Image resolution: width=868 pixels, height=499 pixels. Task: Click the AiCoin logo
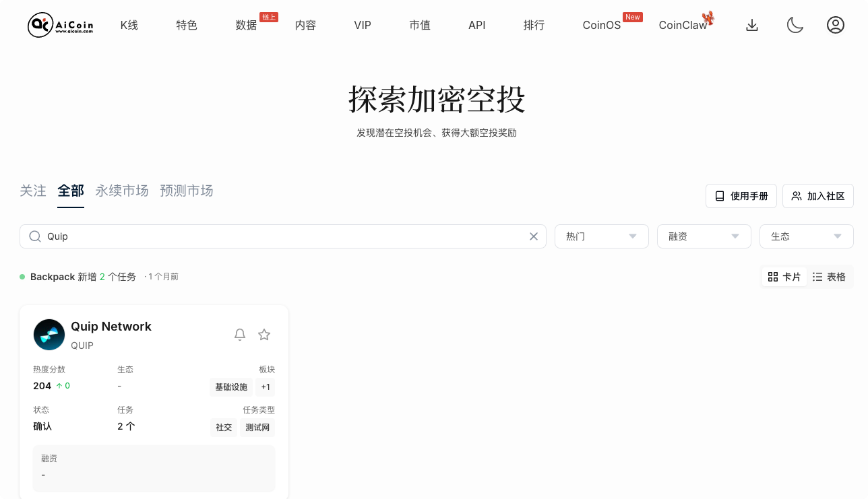59,25
